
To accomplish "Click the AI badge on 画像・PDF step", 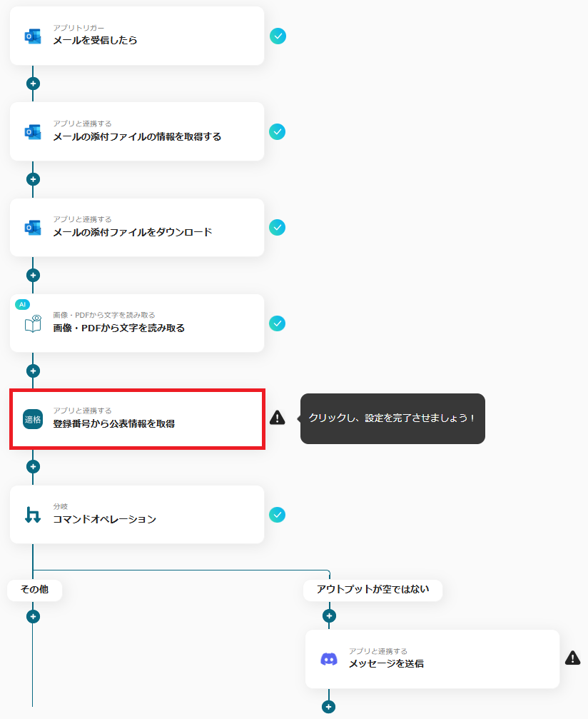I will point(22,304).
